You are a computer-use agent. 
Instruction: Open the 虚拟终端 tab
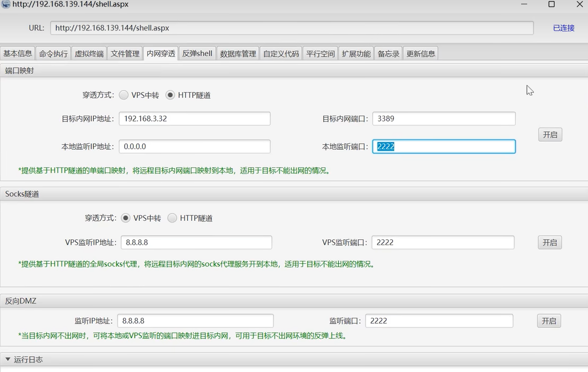(89, 53)
